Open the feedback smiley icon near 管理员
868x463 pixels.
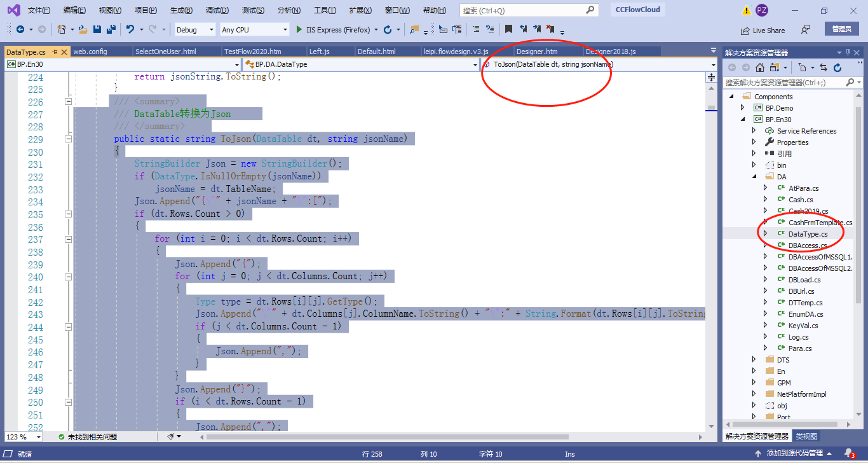805,30
